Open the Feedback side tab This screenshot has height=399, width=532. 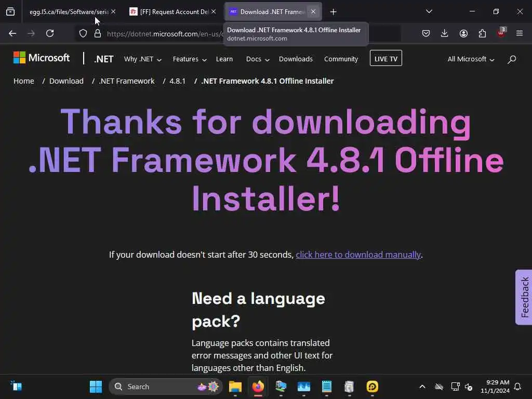click(524, 297)
